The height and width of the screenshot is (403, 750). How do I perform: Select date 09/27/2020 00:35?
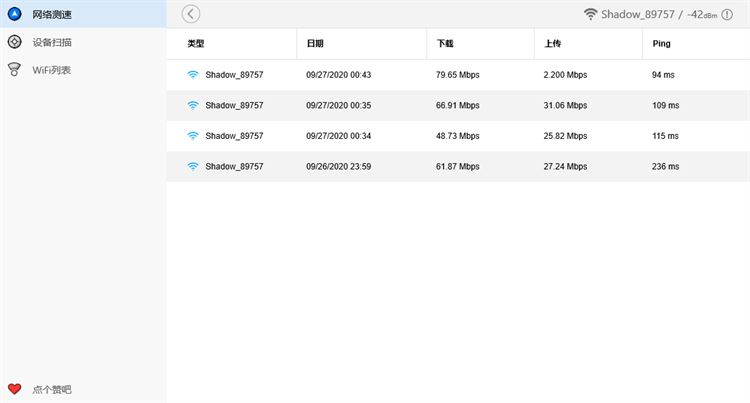point(339,105)
